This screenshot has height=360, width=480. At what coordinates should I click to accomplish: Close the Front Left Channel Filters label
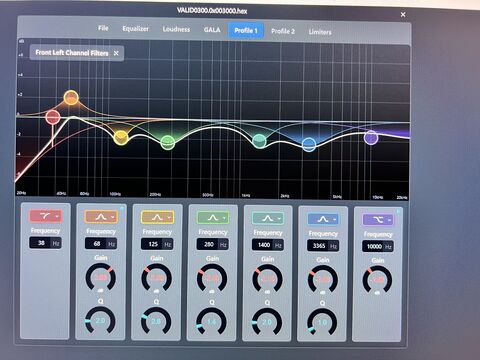coord(116,53)
